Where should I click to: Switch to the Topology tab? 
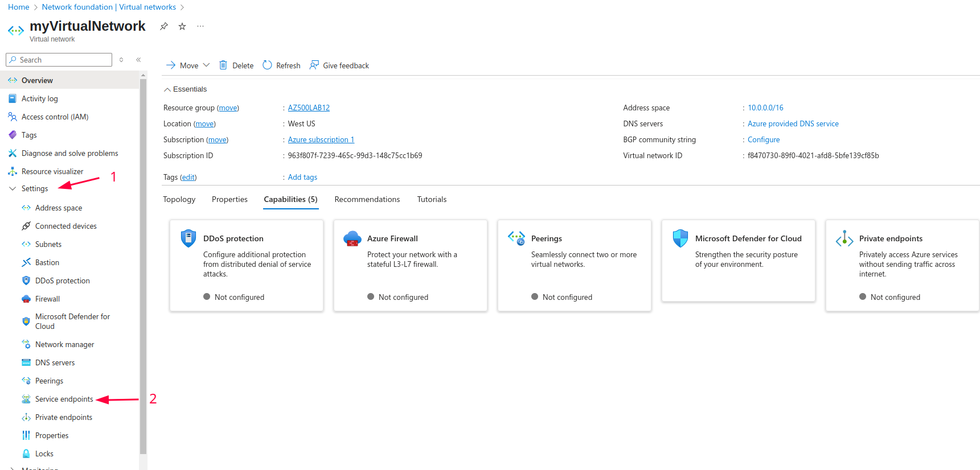179,199
